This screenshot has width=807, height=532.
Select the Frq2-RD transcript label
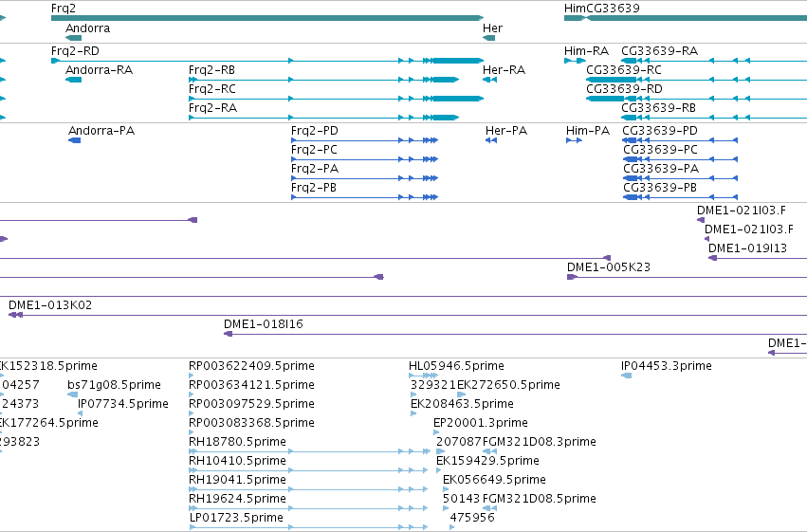[x=75, y=51]
